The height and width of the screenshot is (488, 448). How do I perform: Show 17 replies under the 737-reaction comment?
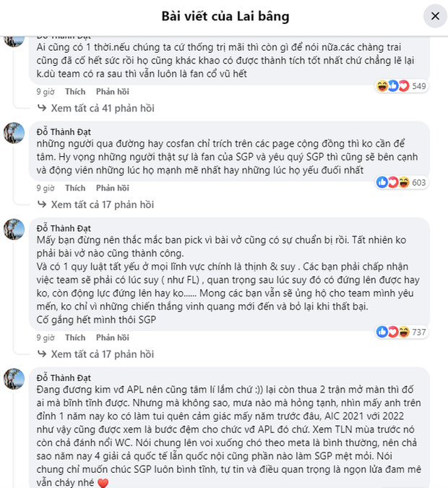(102, 354)
